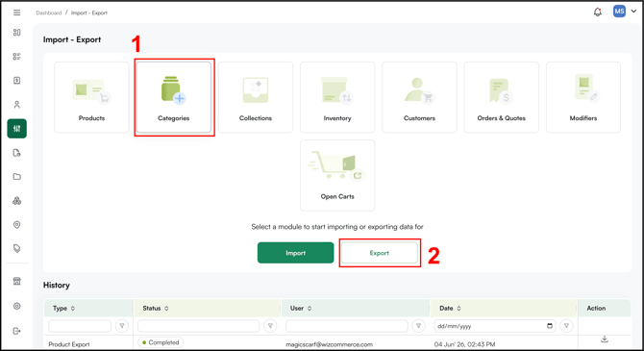644x351 pixels.
Task: Click the folder icon in sidebar
Action: (x=17, y=177)
